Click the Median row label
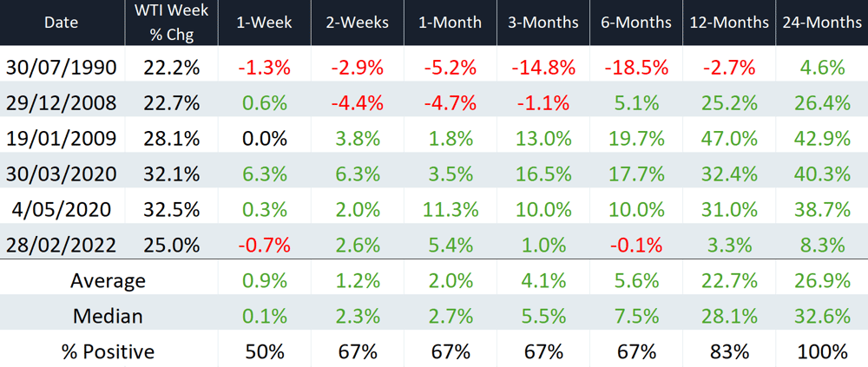This screenshot has width=868, height=367. click(x=108, y=316)
